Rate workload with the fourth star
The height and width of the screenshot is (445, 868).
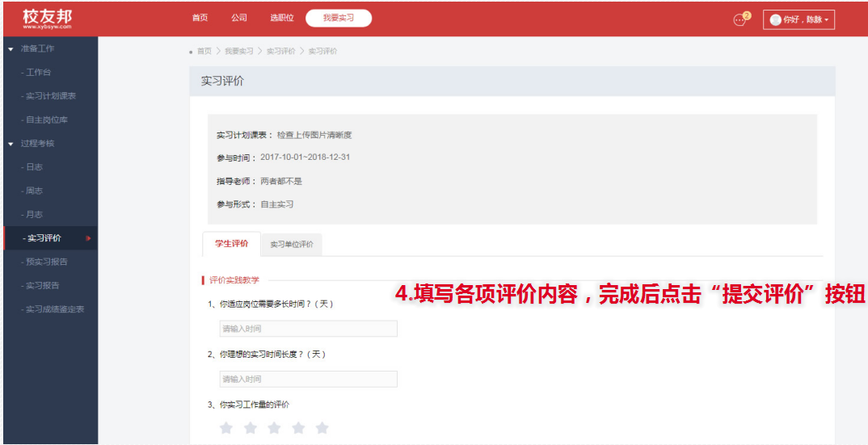click(298, 428)
